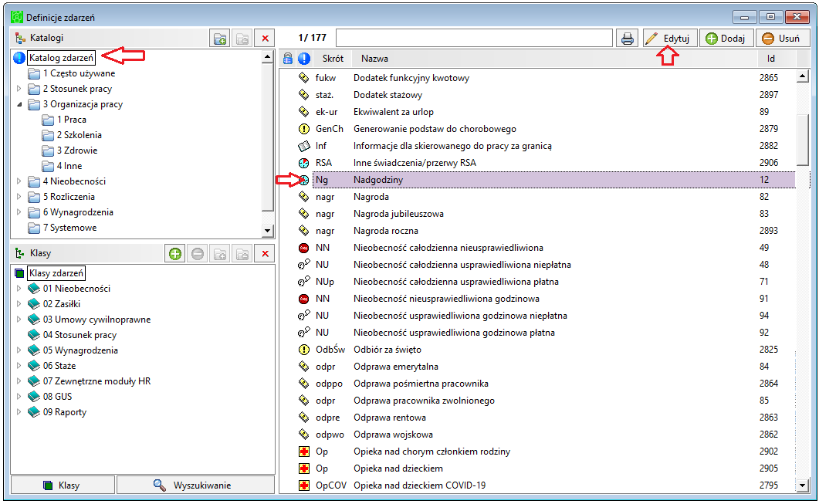Expand the 02 Zasiłki class node
The width and height of the screenshot is (819, 504).
(x=19, y=304)
